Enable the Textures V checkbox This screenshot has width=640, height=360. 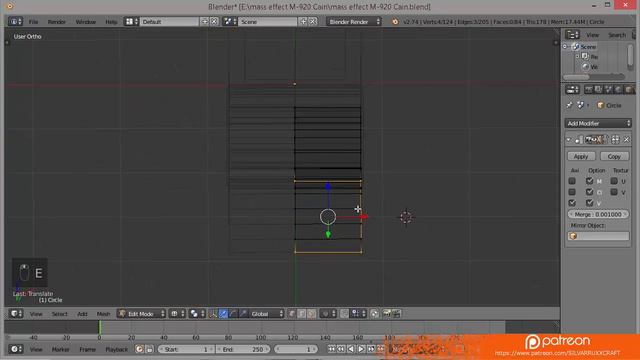614,192
